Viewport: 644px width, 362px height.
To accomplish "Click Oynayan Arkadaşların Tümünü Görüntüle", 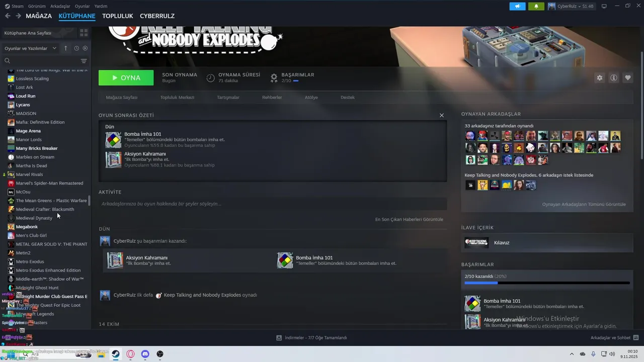I will [x=584, y=204].
